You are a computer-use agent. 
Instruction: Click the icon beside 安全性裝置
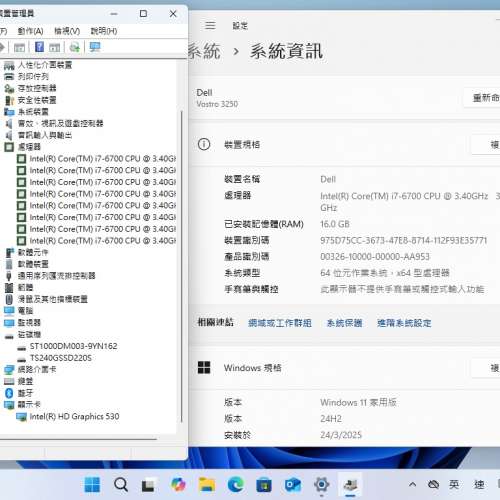9,100
